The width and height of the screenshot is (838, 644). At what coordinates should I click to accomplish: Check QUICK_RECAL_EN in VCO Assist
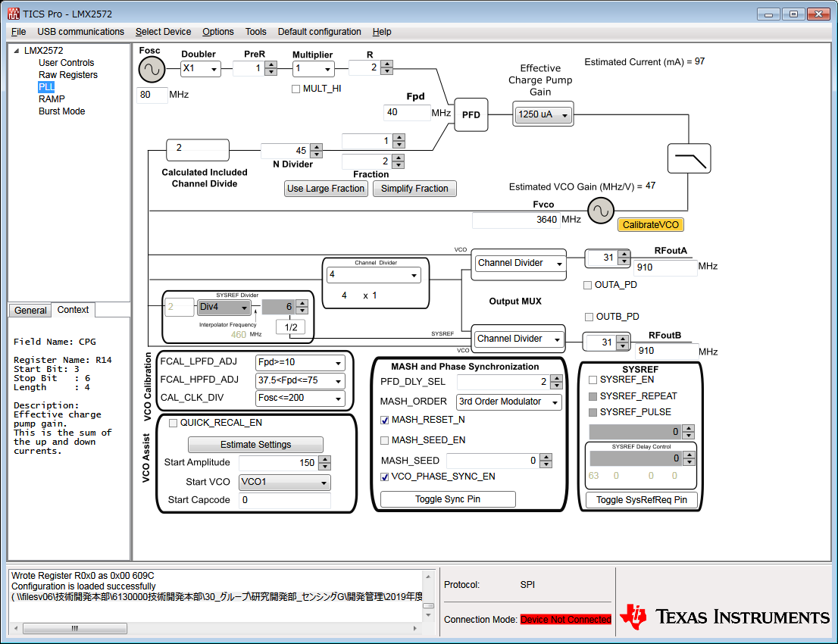(174, 423)
